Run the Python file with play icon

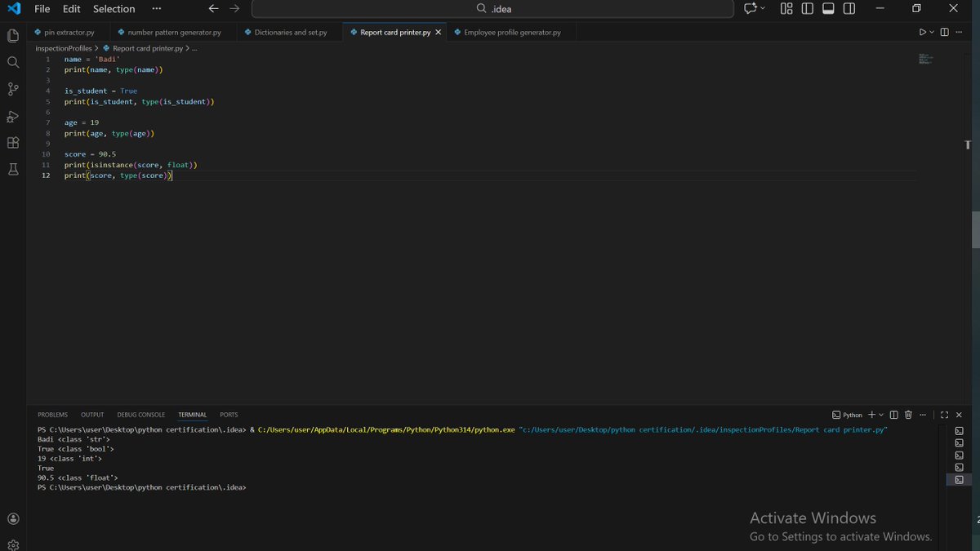coord(923,32)
